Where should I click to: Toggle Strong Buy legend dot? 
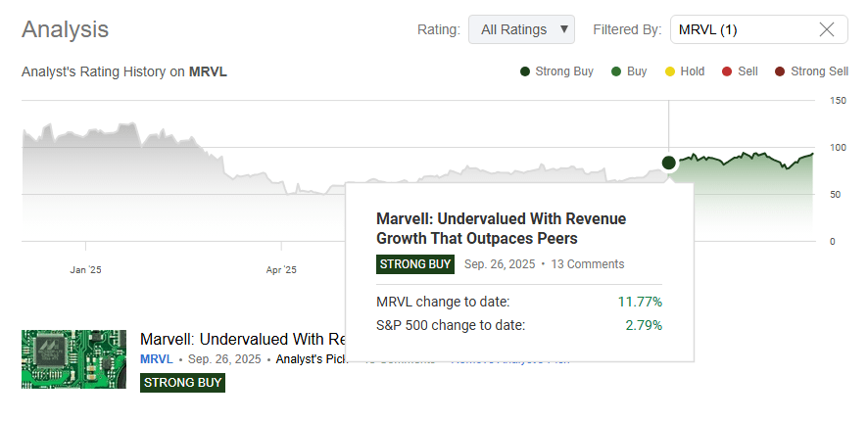click(x=525, y=71)
